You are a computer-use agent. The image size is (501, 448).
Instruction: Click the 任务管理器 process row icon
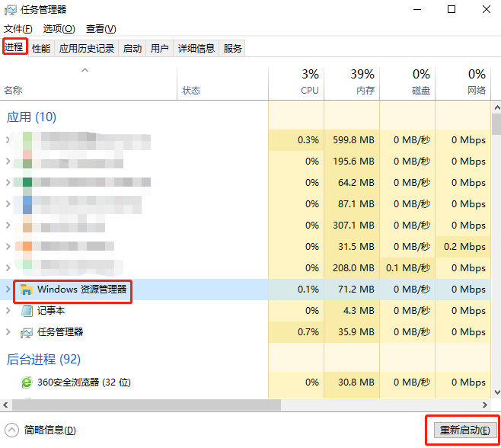pyautogui.click(x=27, y=332)
